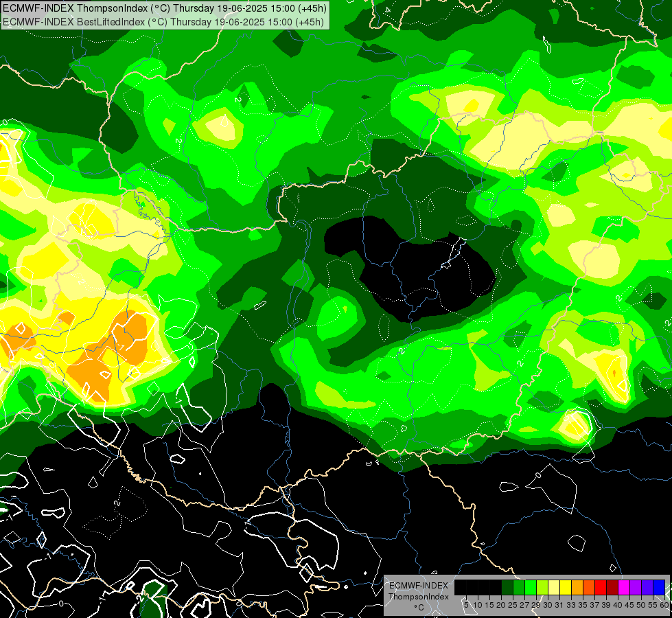Click legend tick value "55"
672x618 pixels.
coord(653,605)
